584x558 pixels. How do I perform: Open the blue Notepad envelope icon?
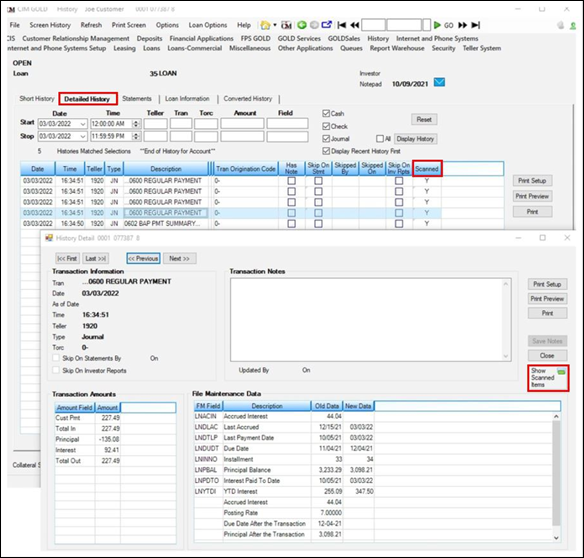[439, 82]
